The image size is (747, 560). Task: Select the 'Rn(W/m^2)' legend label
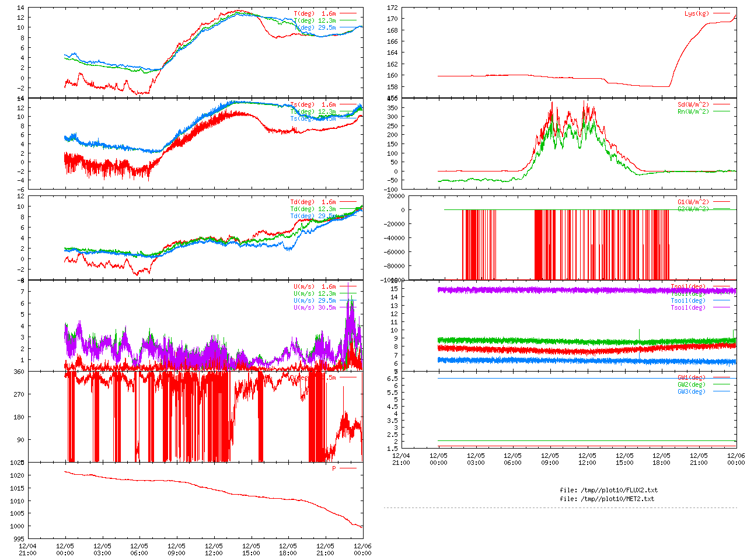coord(693,111)
